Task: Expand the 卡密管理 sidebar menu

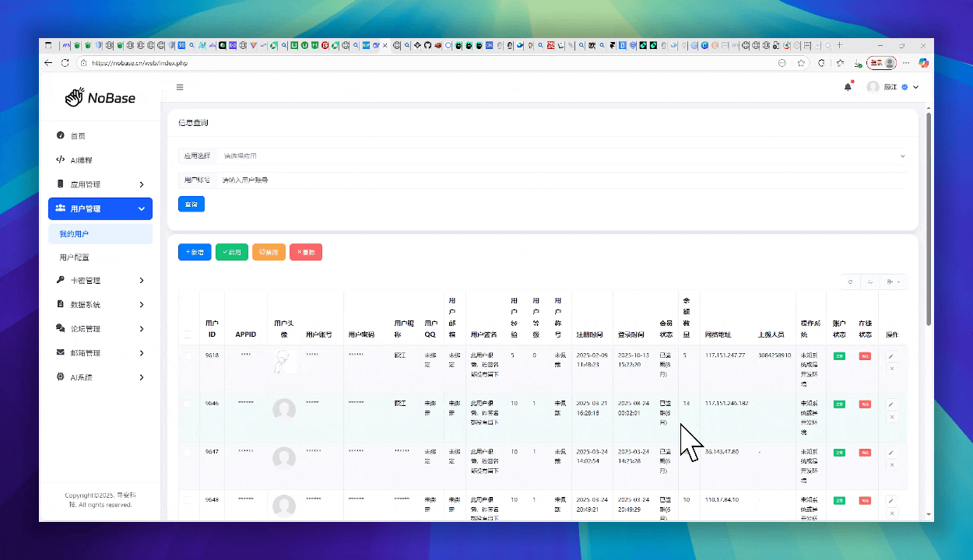Action: coord(100,281)
